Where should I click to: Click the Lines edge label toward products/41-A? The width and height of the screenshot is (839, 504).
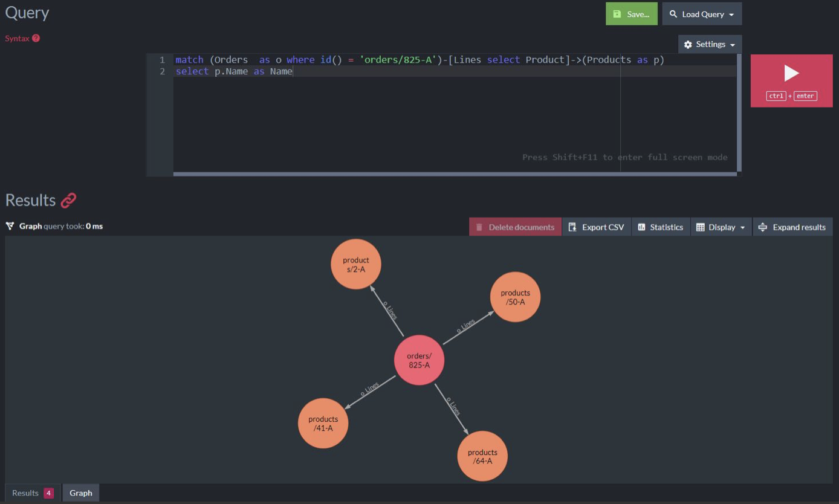pyautogui.click(x=369, y=389)
